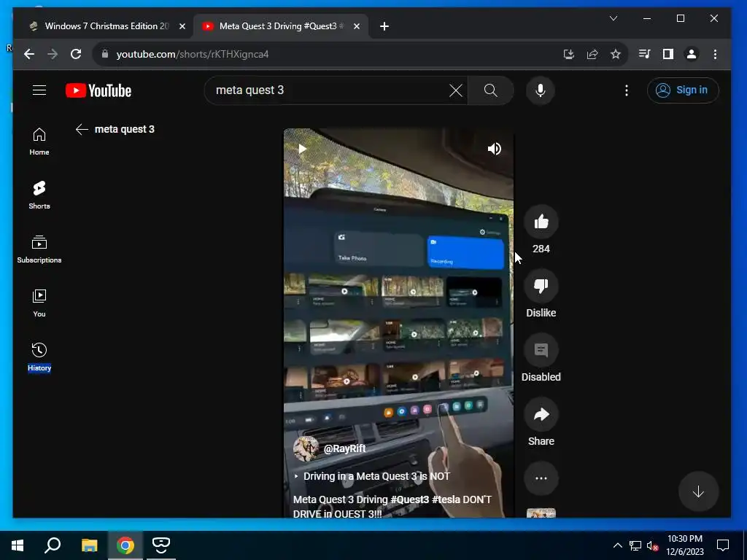Close the Windows 7 Christmas Edition tab
The width and height of the screenshot is (747, 560).
(x=182, y=26)
